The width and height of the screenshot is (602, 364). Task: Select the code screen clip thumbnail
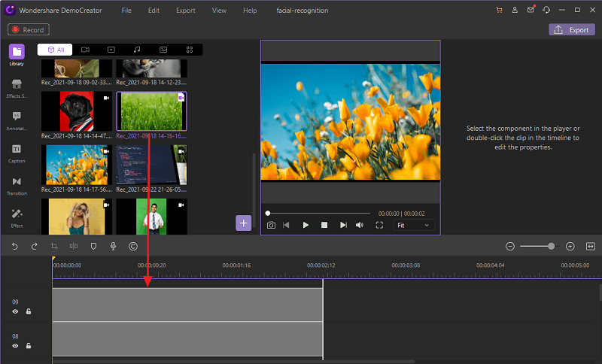152,165
